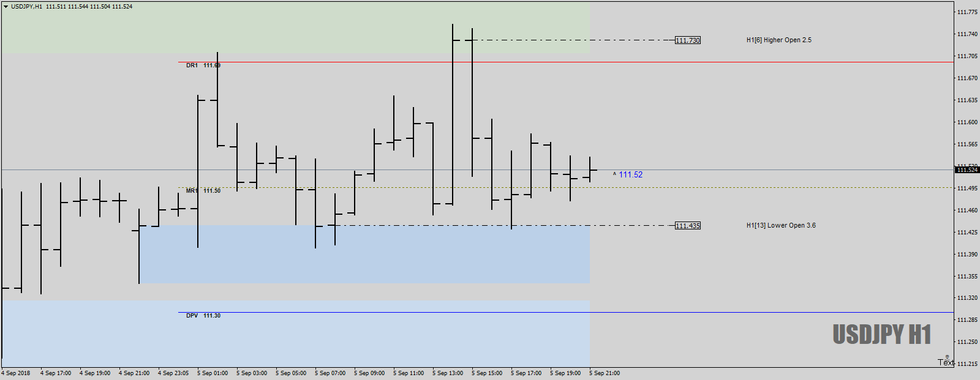980x380 pixels.
Task: Click the 111.355 price axis label
Action: point(967,277)
